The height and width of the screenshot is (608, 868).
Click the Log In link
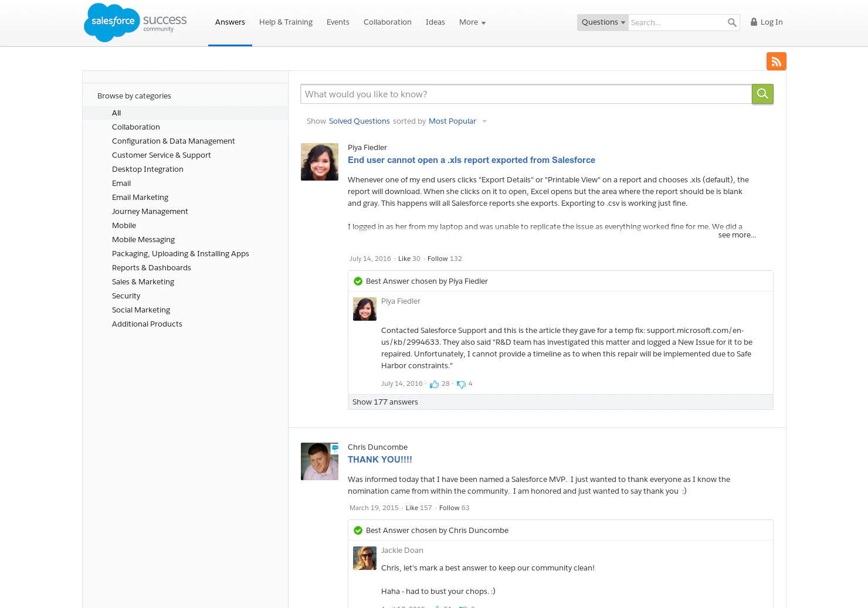[771, 22]
